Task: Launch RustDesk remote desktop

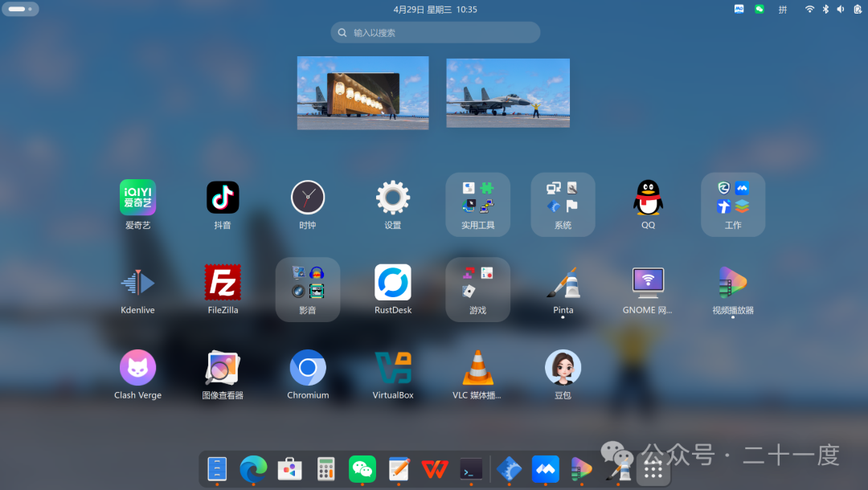Action: 392,283
